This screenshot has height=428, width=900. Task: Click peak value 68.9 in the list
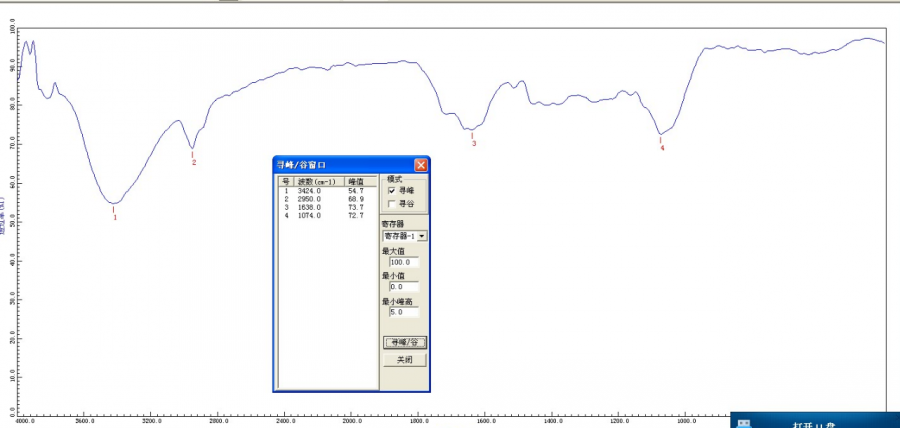[x=356, y=199]
